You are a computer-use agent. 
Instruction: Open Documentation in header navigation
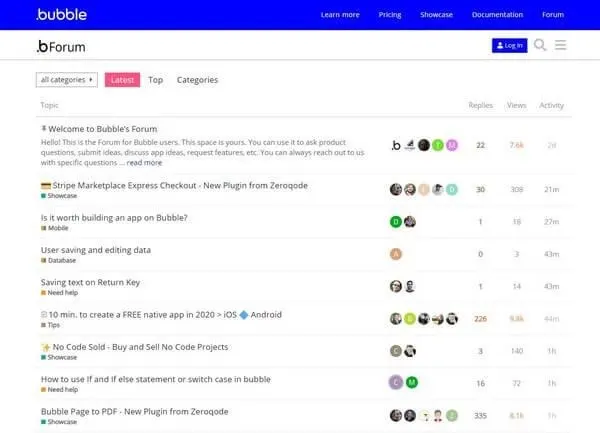(x=497, y=15)
